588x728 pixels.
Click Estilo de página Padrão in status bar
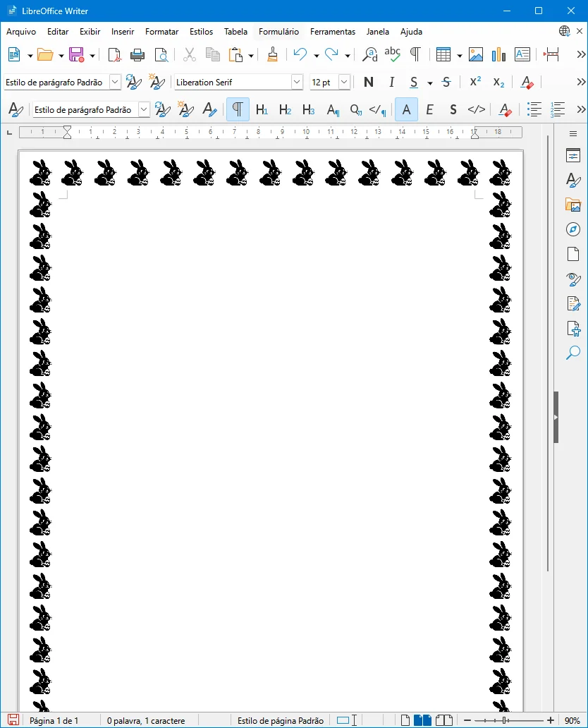click(280, 721)
